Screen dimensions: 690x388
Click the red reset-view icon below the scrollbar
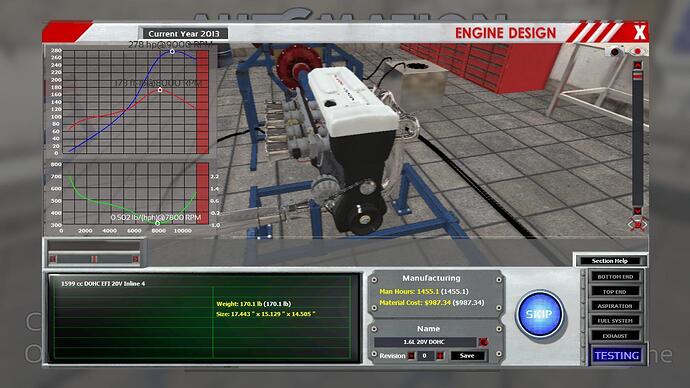(x=638, y=225)
